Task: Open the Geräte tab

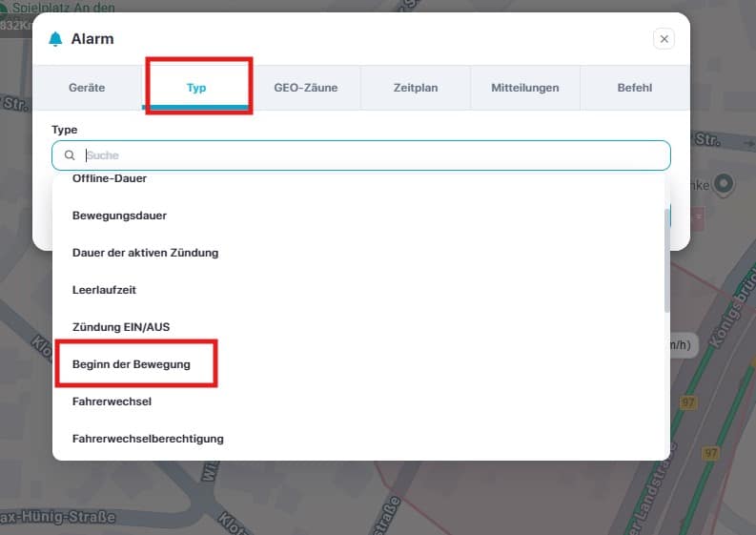Action: point(87,88)
